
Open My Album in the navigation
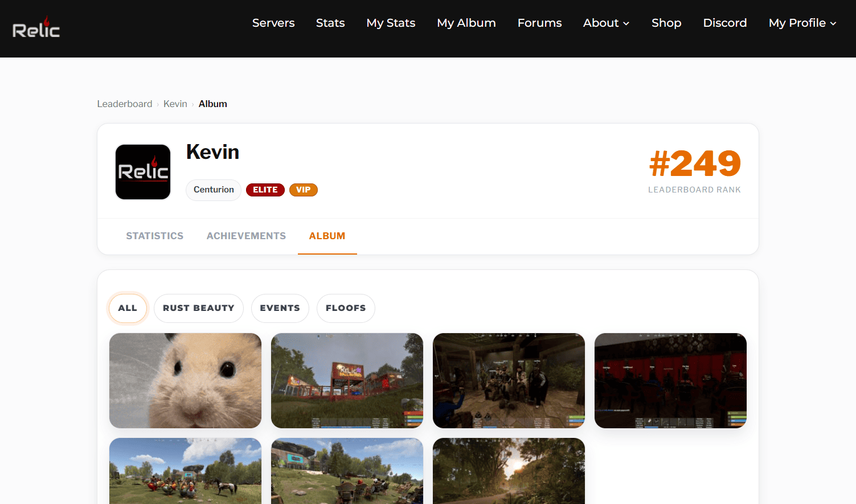(x=466, y=23)
